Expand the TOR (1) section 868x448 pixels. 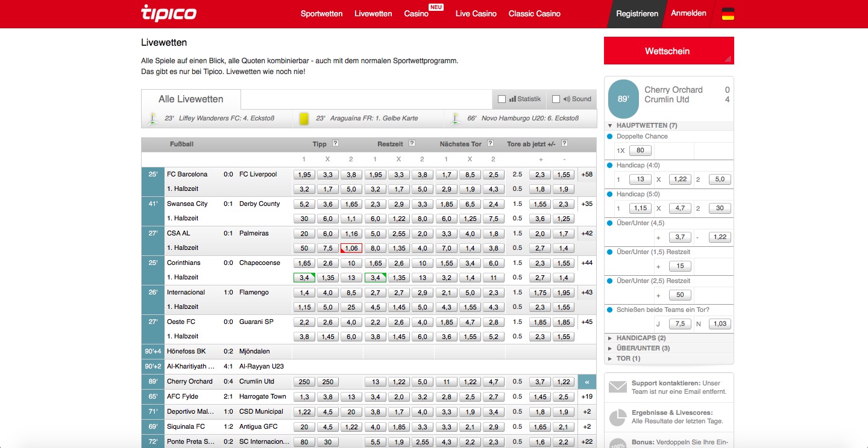pyautogui.click(x=669, y=359)
